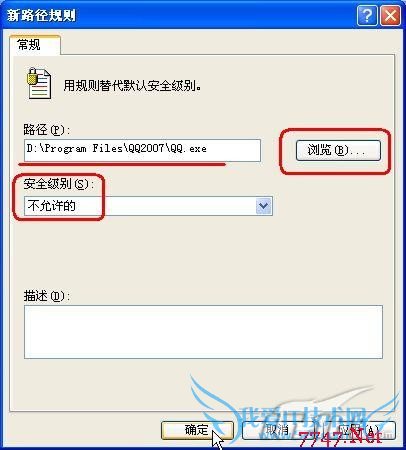The width and height of the screenshot is (406, 450).
Task: Open the 不允许的 security level combo box
Action: coord(148,206)
